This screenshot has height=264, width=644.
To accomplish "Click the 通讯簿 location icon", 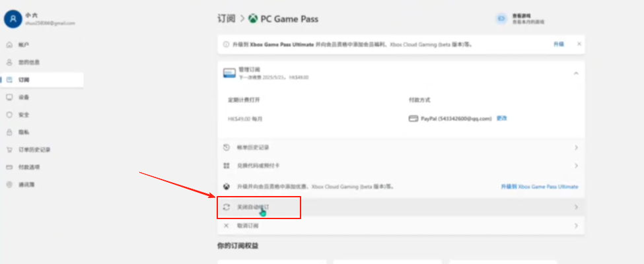I will (9, 185).
